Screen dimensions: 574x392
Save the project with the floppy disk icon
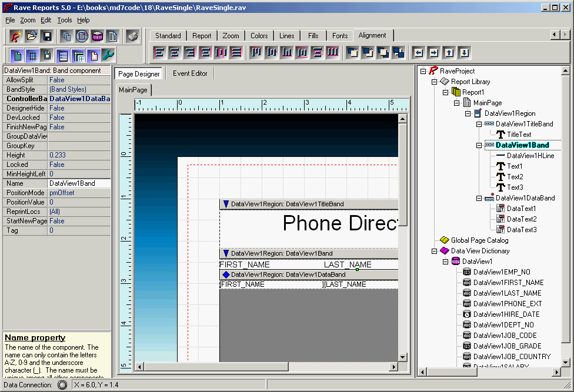46,36
